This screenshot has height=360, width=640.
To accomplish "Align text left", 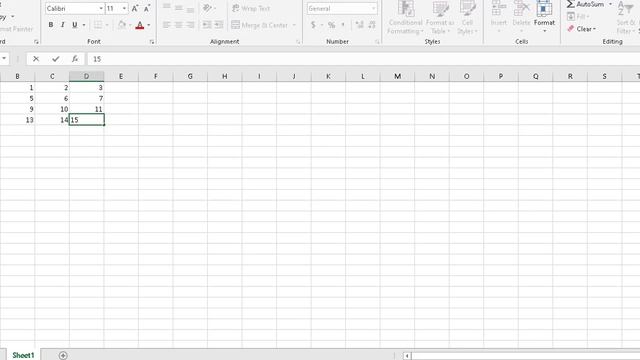I will [167, 25].
